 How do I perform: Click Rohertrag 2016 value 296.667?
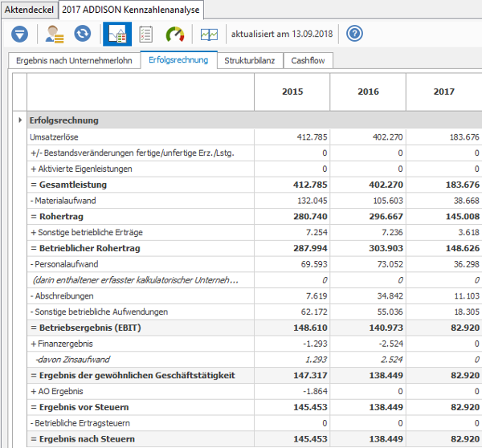click(x=386, y=217)
